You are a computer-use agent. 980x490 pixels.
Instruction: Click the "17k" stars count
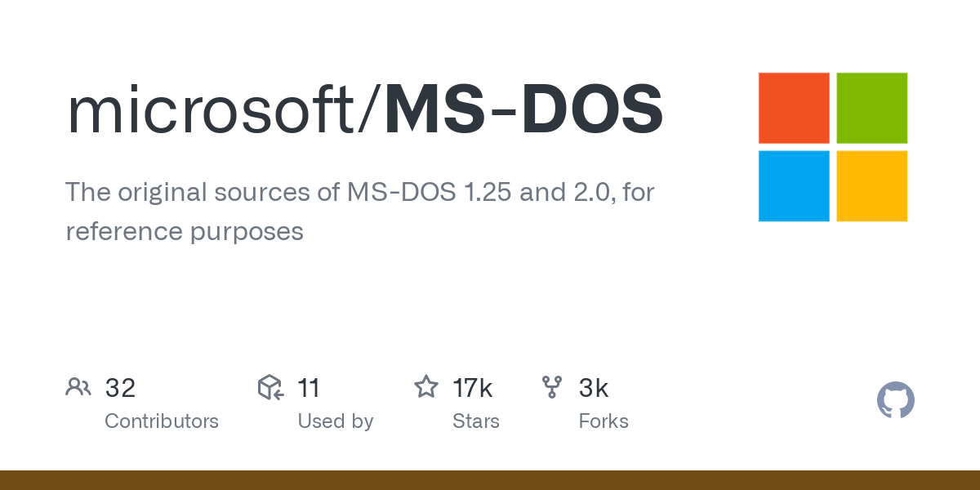(473, 388)
